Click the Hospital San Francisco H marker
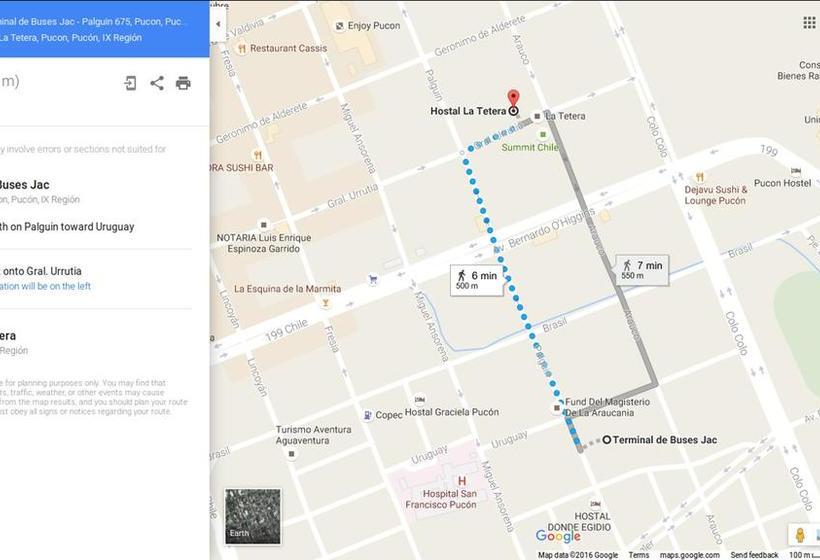Screen dimensions: 820x560 click(462, 481)
